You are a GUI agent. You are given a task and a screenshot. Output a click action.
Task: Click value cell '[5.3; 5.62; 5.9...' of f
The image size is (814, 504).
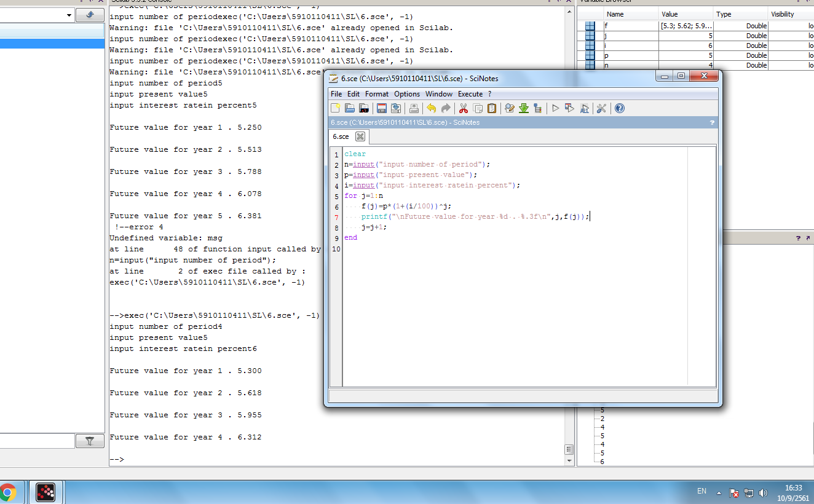[x=686, y=26]
